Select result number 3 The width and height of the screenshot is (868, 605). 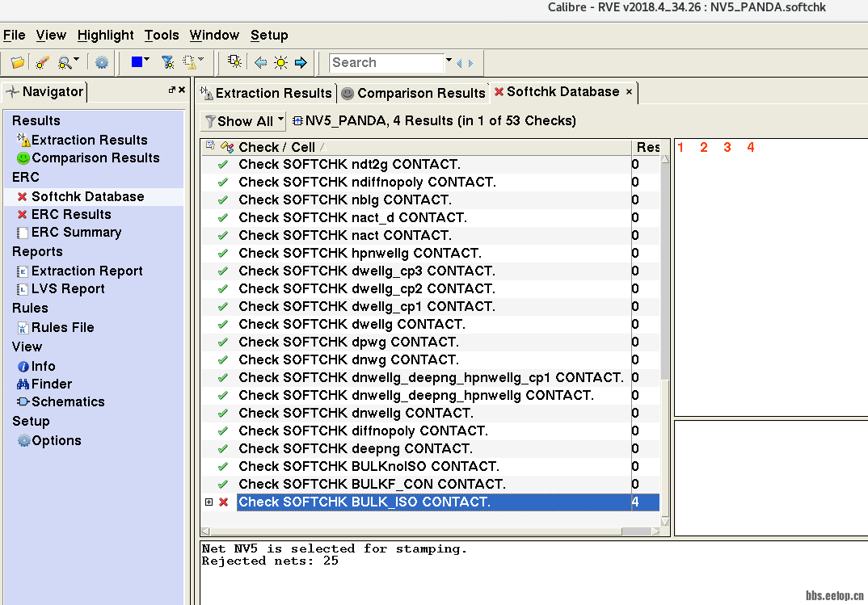(727, 148)
